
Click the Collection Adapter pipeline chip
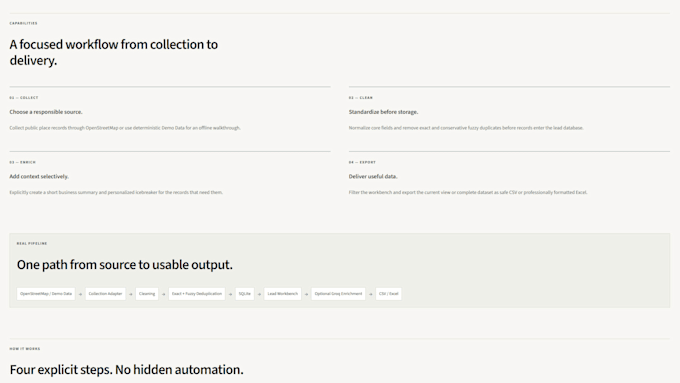(x=105, y=294)
